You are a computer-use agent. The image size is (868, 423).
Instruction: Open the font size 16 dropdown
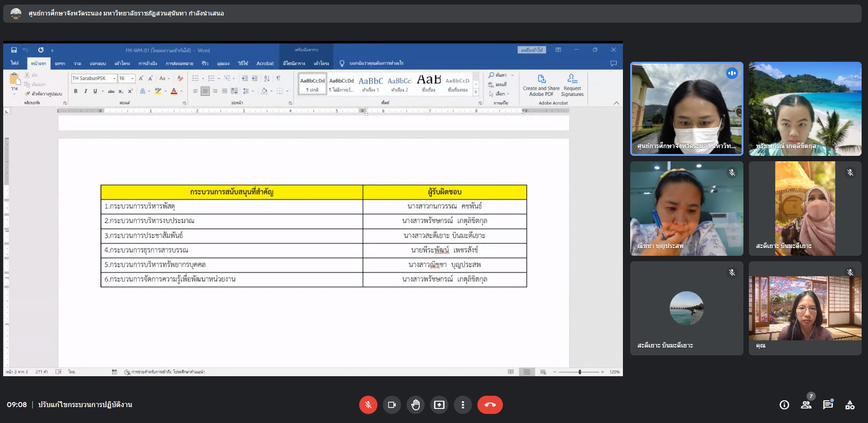coord(132,79)
